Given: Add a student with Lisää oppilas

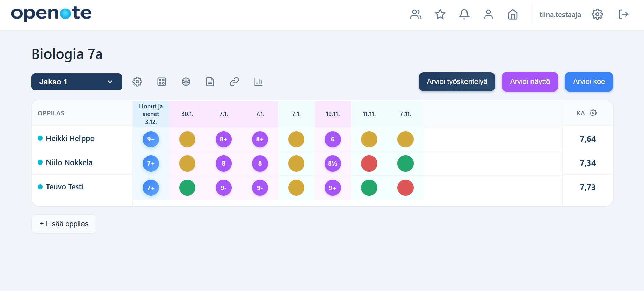Looking at the screenshot, I should 64,224.
